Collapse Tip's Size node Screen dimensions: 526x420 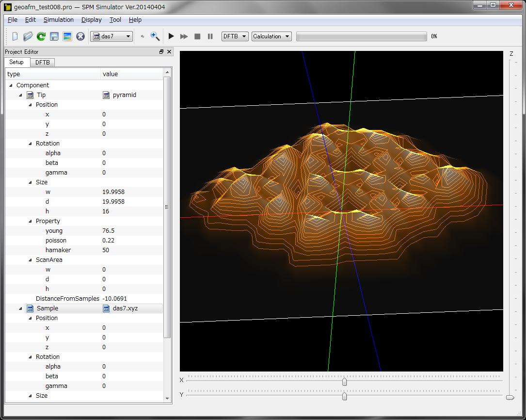(30, 182)
